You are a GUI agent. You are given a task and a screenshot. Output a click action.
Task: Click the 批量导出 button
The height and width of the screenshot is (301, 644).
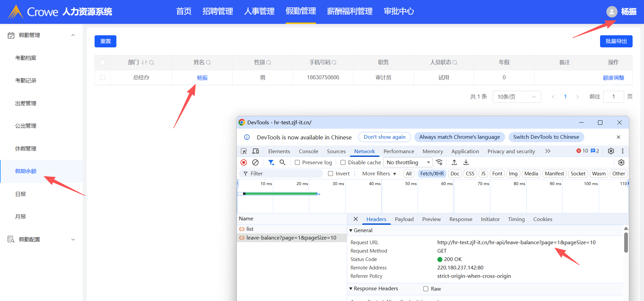pyautogui.click(x=616, y=41)
